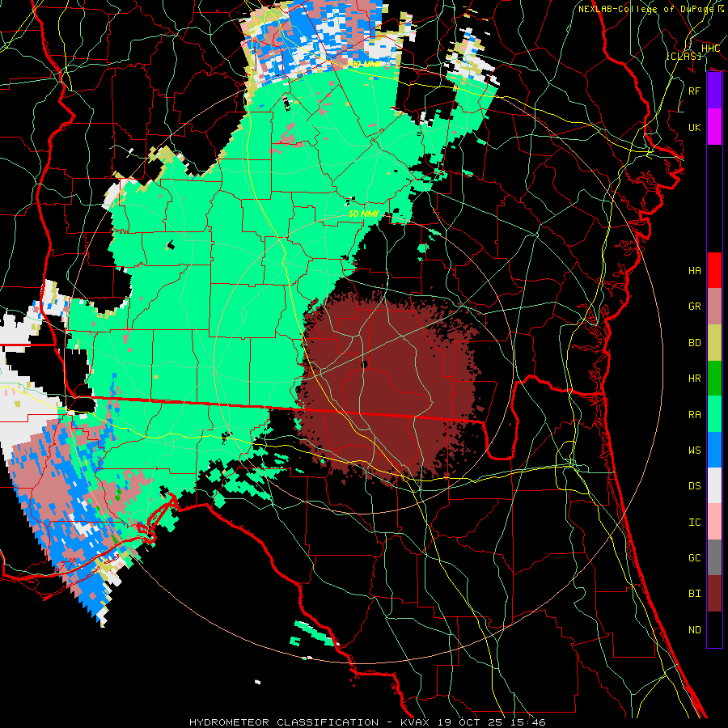
Task: Click the BD legend label
Action: point(694,342)
